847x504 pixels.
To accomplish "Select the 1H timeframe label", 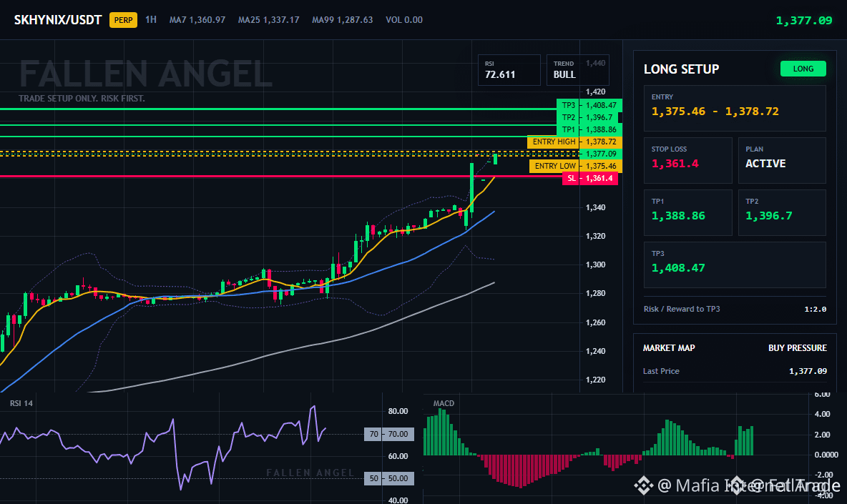I will (x=151, y=19).
